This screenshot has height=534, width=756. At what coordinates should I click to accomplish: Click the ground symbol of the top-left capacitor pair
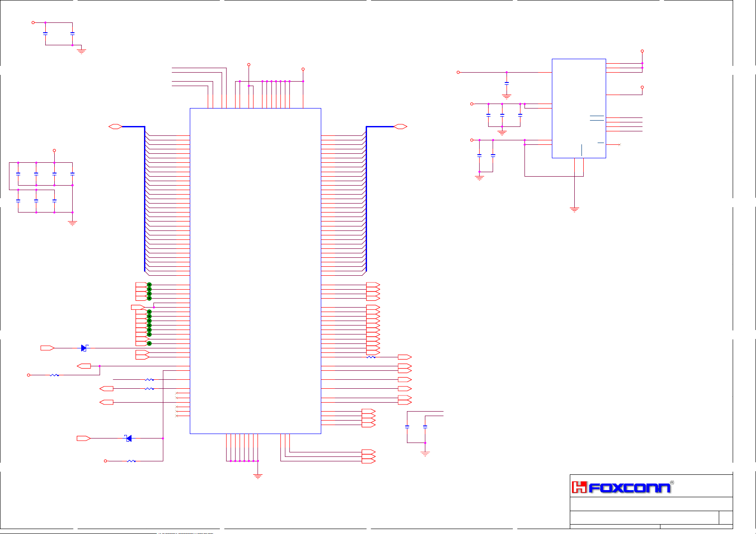81,51
